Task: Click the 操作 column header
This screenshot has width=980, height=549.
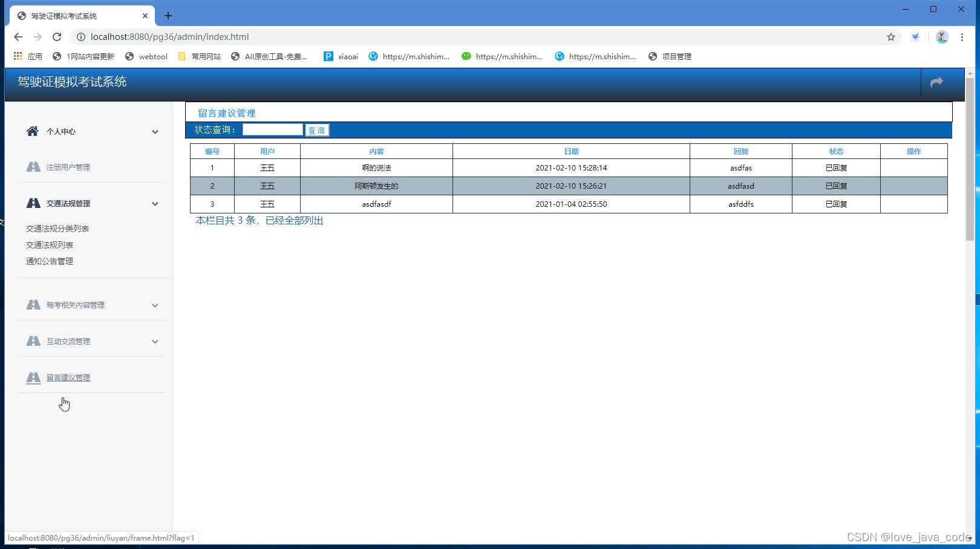Action: pyautogui.click(x=914, y=151)
